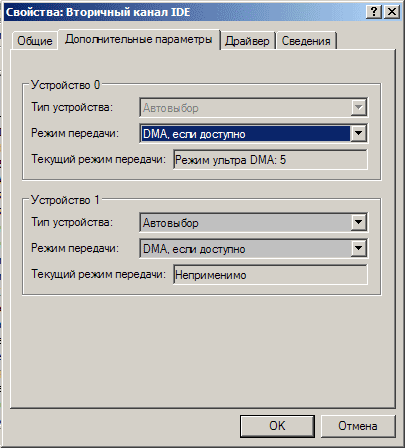Confirm settings with the OK button

pos(277,426)
